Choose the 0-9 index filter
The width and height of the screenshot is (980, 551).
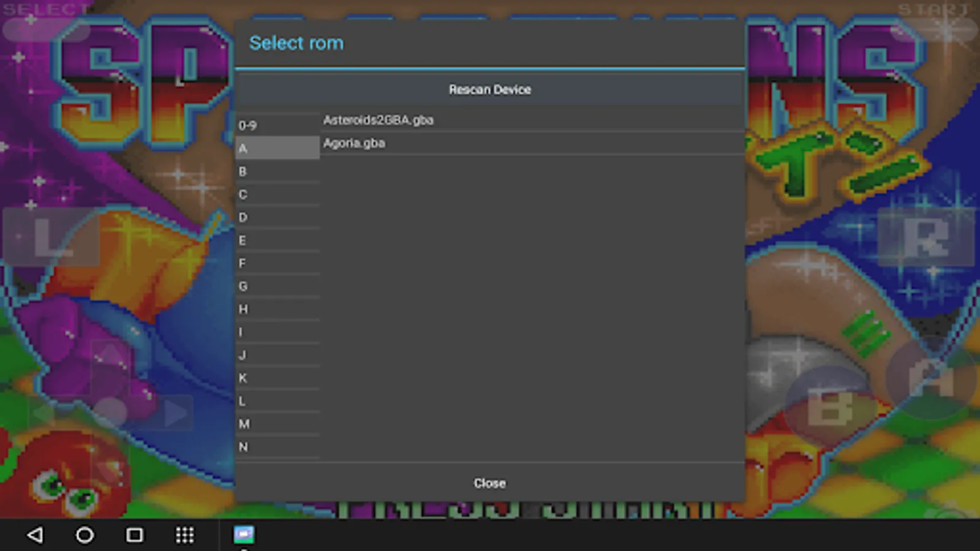coord(277,125)
